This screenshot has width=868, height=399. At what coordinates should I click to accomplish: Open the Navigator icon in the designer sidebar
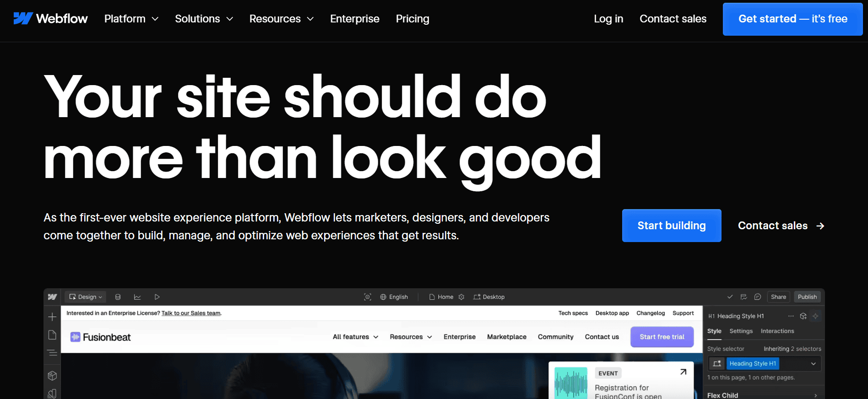(x=52, y=353)
